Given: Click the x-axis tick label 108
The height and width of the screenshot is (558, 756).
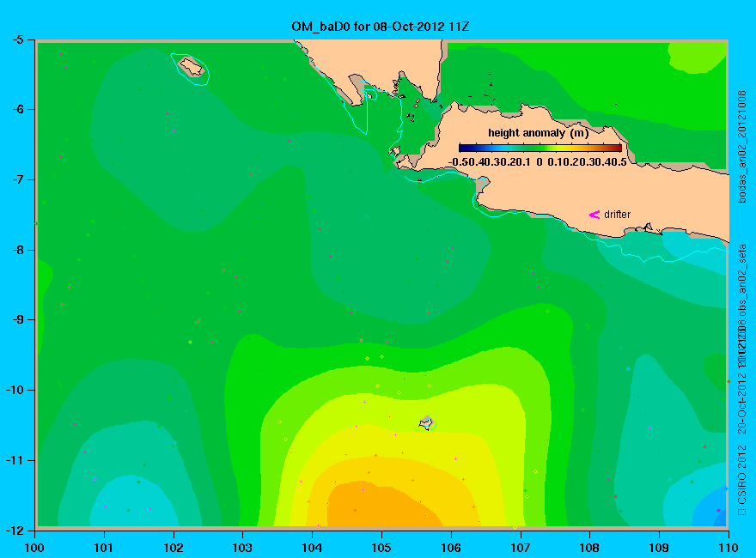Looking at the screenshot, I should tap(589, 548).
